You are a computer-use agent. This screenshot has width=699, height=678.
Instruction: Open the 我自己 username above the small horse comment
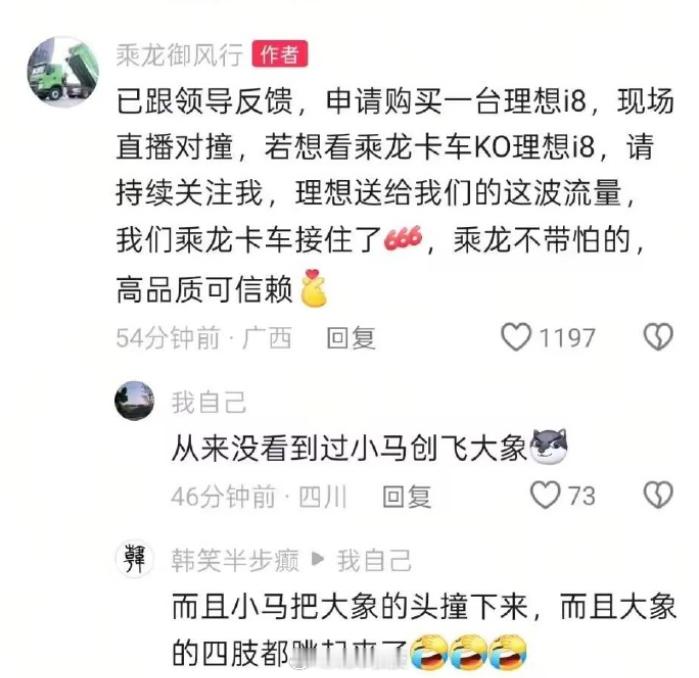click(209, 402)
